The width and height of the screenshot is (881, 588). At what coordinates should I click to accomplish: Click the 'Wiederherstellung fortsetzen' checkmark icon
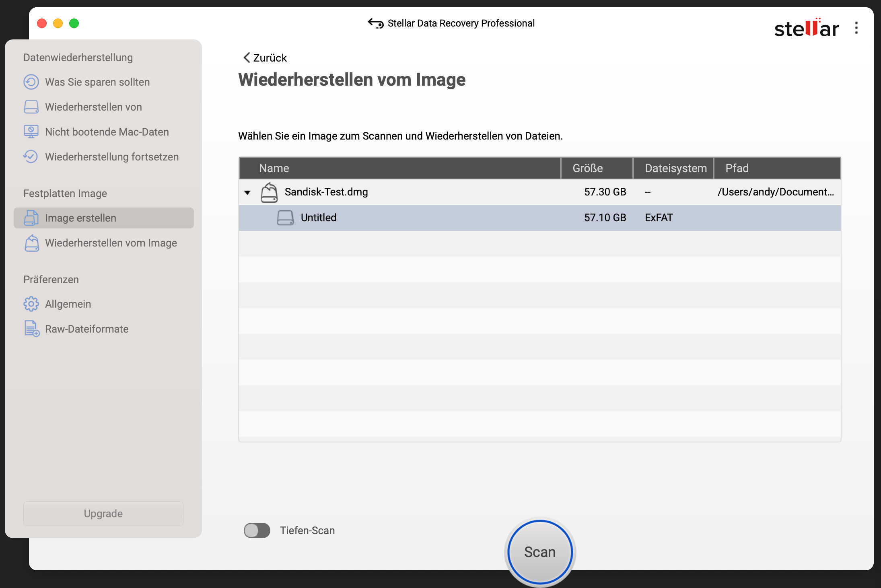pyautogui.click(x=31, y=157)
